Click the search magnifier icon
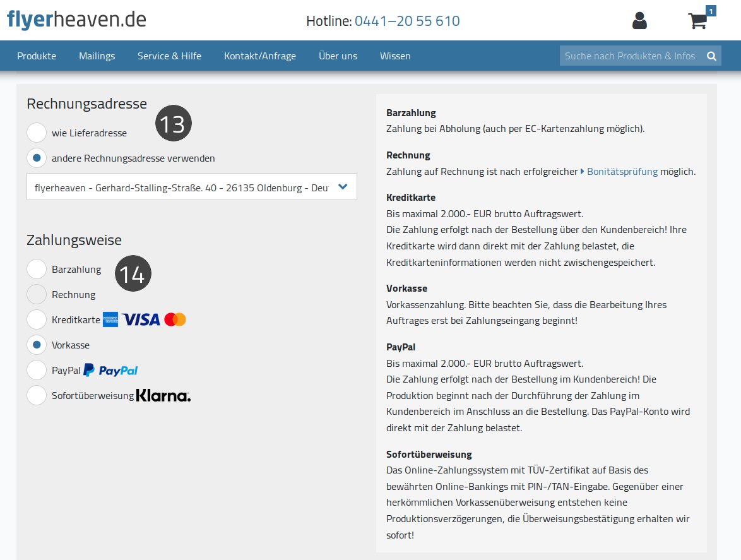This screenshot has width=741, height=560. 711,56
